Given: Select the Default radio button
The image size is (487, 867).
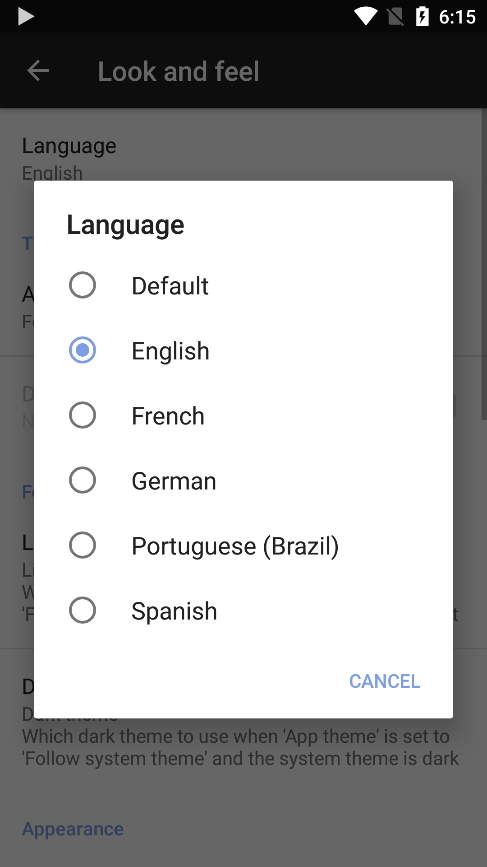Looking at the screenshot, I should 82,285.
